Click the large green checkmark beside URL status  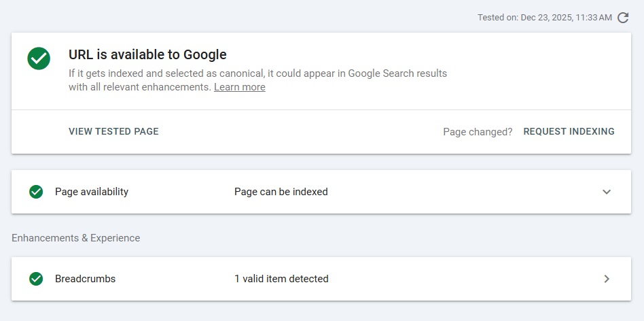tap(39, 58)
